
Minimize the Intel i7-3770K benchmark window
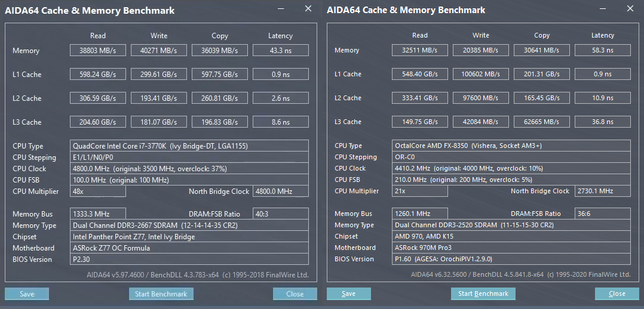click(x=281, y=9)
